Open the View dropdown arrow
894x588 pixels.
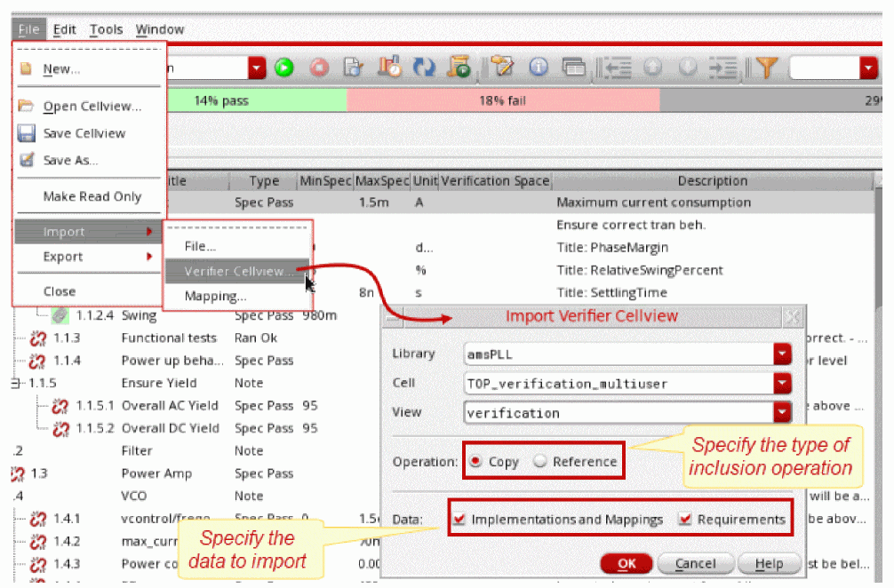[x=782, y=412]
